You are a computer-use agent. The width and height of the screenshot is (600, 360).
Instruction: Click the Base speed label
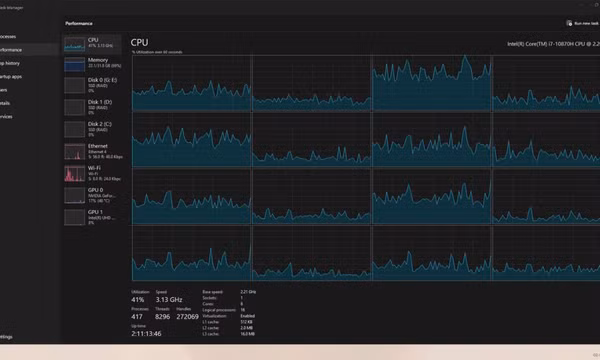[x=212, y=292]
